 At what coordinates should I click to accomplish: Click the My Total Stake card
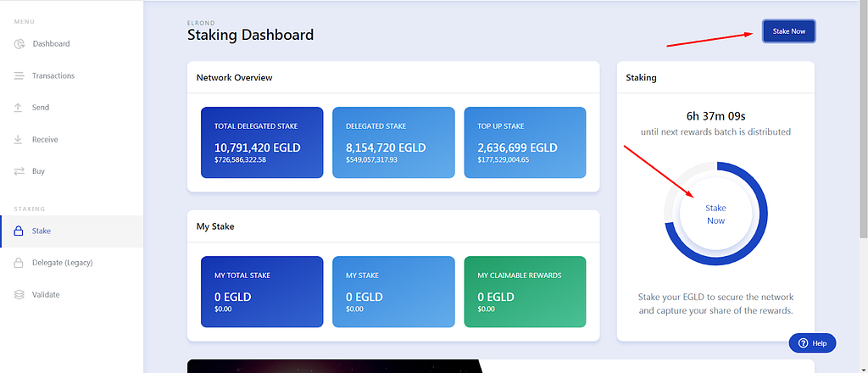[262, 292]
